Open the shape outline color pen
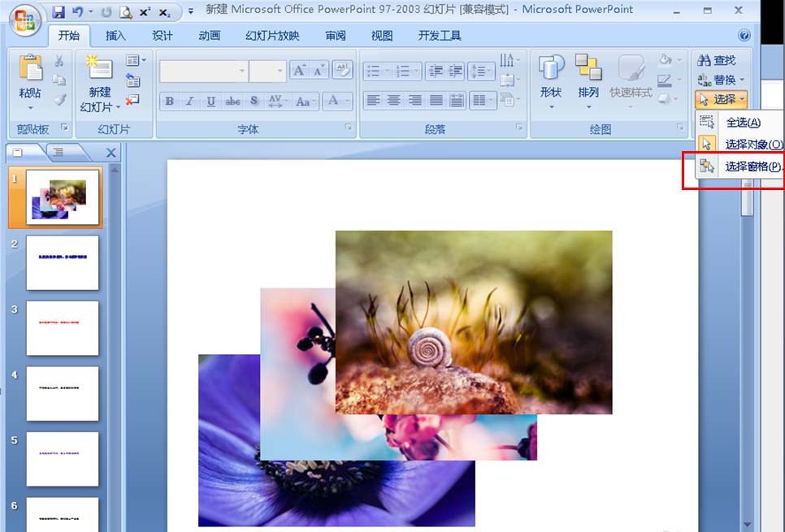Image resolution: width=785 pixels, height=532 pixels. coord(670,80)
